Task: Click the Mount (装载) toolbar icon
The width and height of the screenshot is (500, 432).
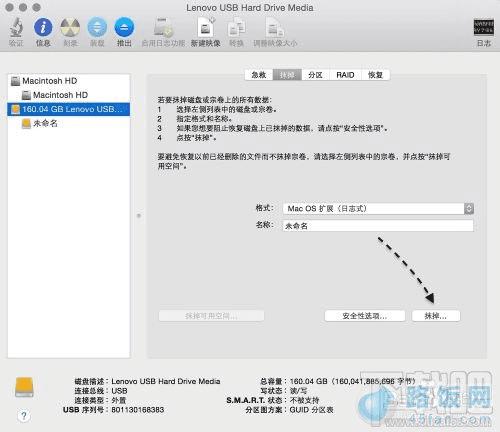Action: [x=97, y=27]
